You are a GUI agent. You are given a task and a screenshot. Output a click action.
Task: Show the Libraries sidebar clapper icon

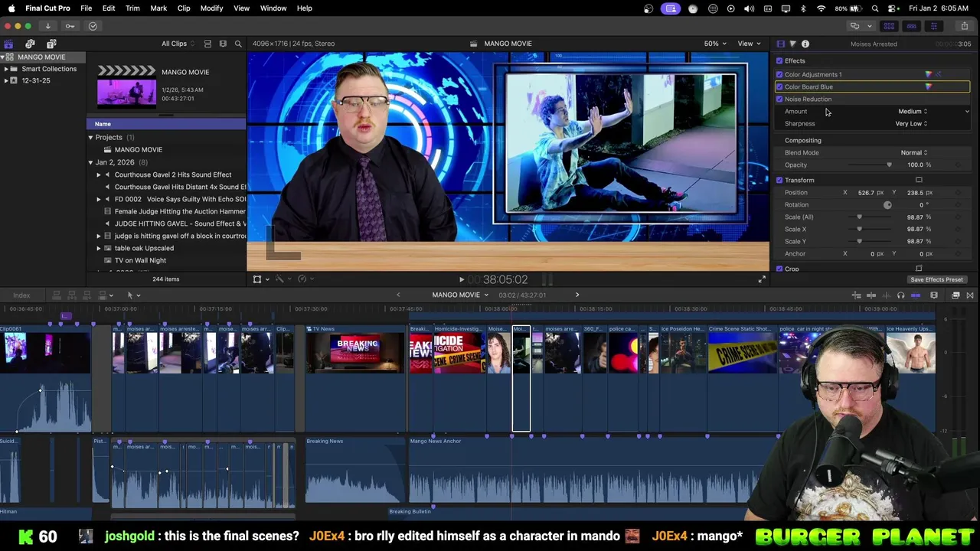click(x=8, y=44)
